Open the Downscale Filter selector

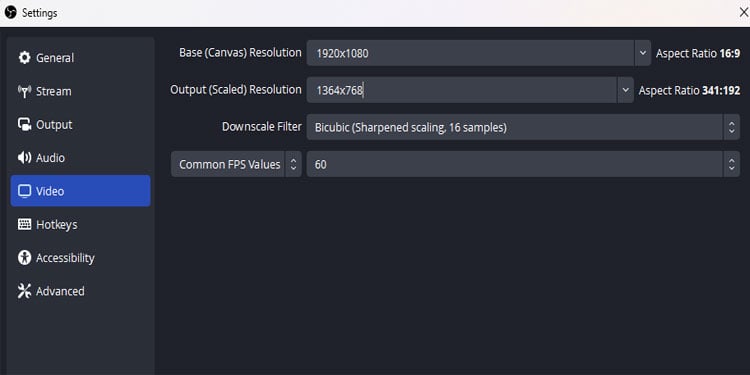[x=523, y=127]
